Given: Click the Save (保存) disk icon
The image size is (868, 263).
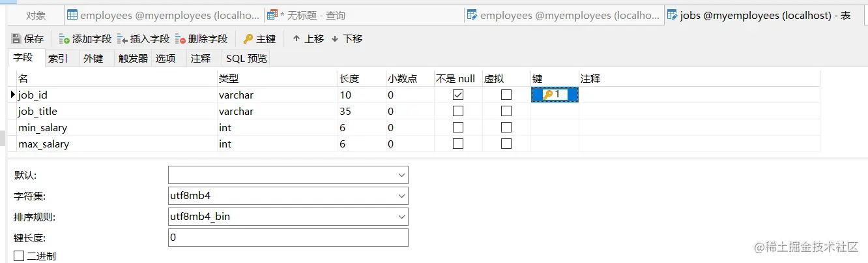Looking at the screenshot, I should [17, 39].
